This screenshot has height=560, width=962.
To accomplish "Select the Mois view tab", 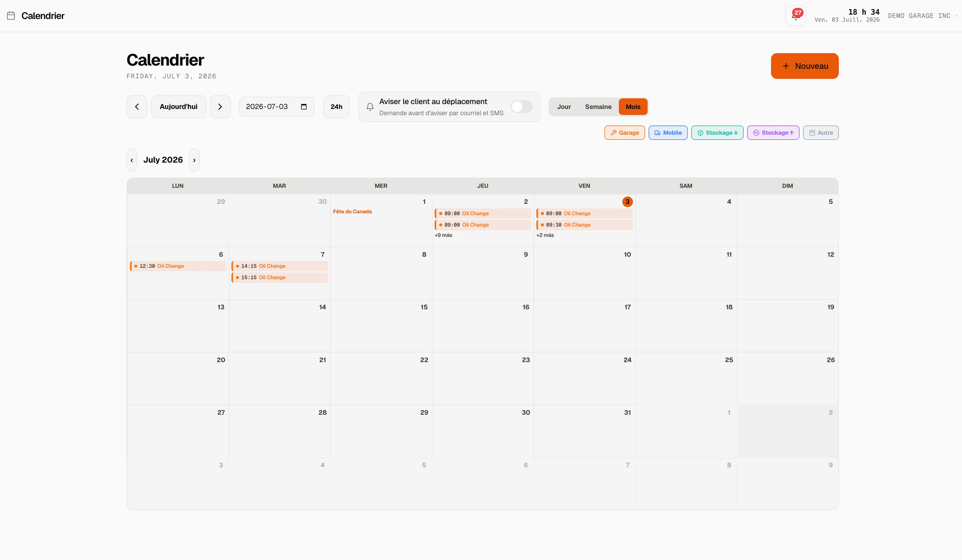I will coord(633,107).
